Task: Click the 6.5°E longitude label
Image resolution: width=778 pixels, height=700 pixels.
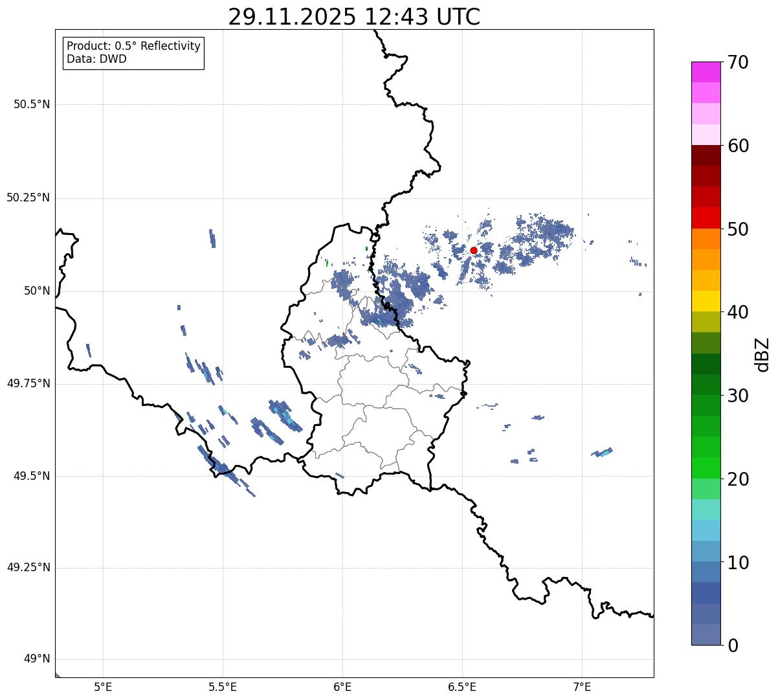Action: click(x=462, y=687)
